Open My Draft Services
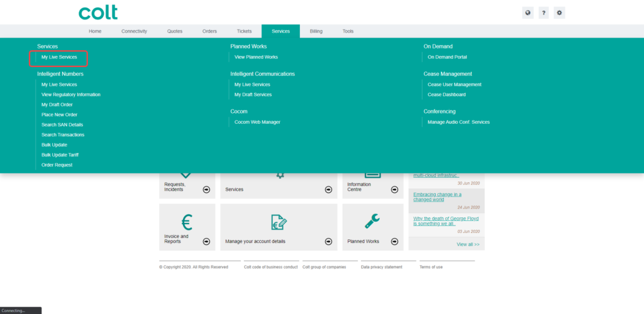This screenshot has height=314, width=644. click(x=253, y=95)
